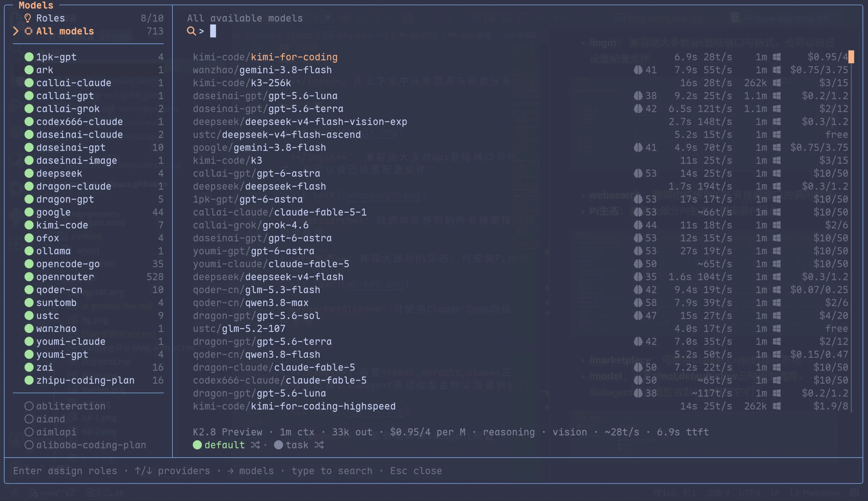The height and width of the screenshot is (501, 868).
Task: Click the orange scrollbar thumb in model list
Action: pos(851,57)
